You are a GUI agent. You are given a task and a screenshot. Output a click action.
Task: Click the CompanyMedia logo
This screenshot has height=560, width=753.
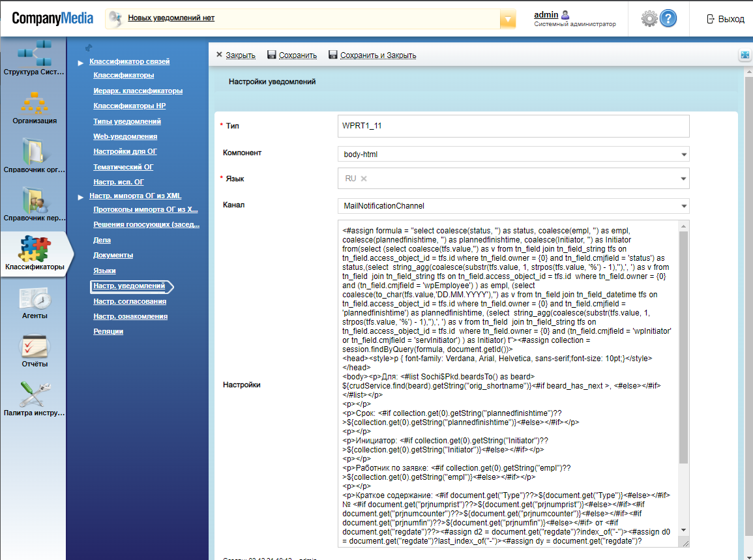point(53,18)
